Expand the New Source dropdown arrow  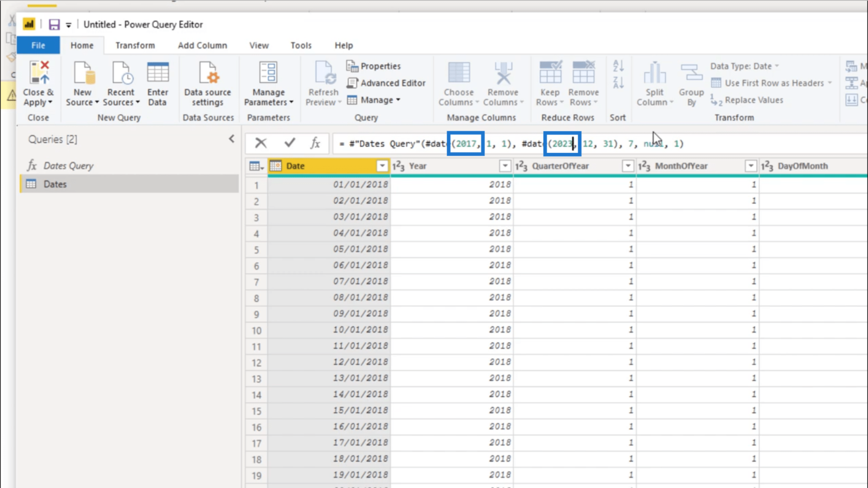(x=97, y=102)
